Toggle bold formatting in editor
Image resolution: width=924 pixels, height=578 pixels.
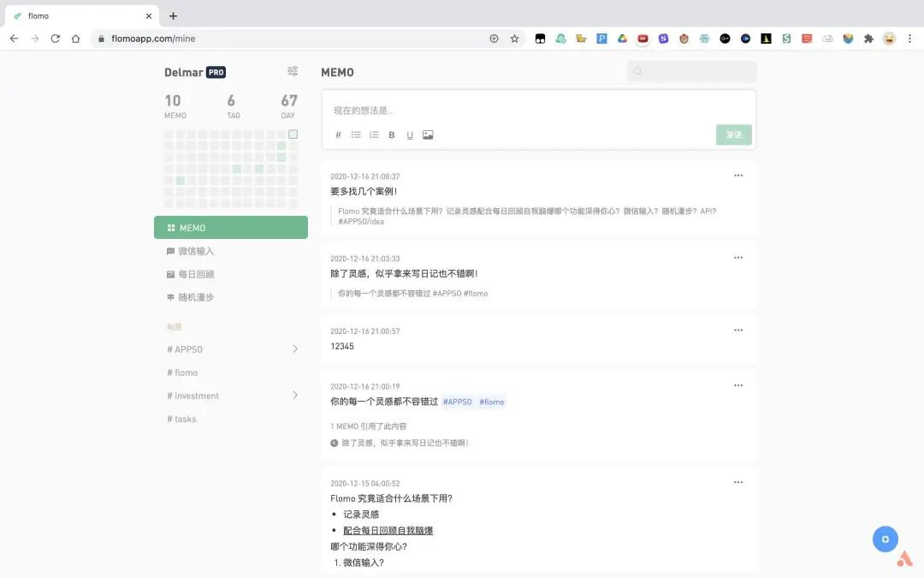[391, 135]
